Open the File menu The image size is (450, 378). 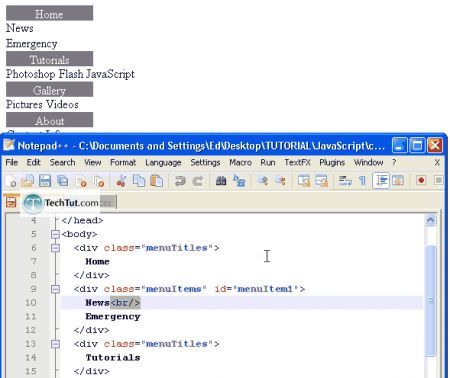point(12,162)
